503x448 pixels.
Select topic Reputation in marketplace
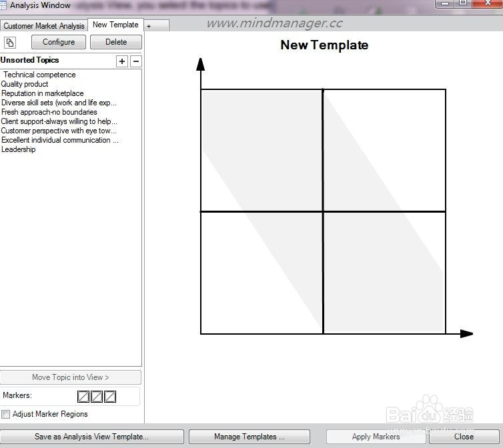[42, 93]
